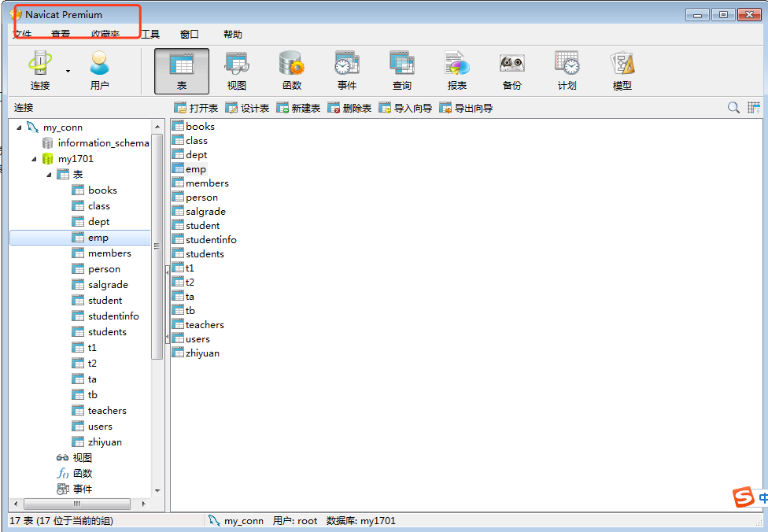This screenshot has width=768, height=532.
Task: Open the 查询 (Query) toolbar icon
Action: (x=402, y=71)
